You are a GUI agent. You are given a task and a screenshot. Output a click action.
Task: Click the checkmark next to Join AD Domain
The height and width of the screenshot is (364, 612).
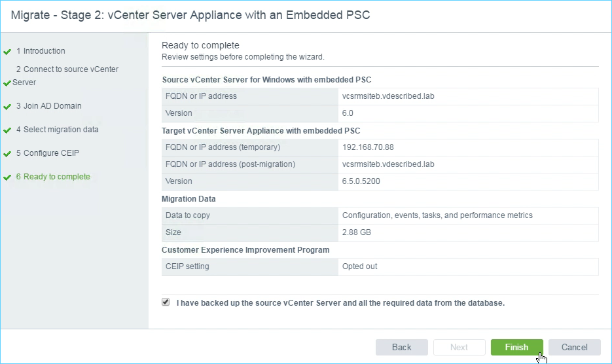pyautogui.click(x=7, y=107)
